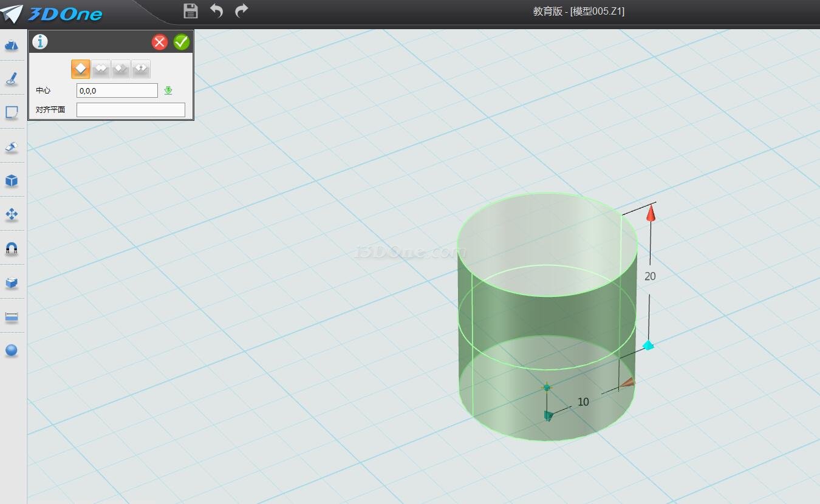Select the blue sphere material tool

[12, 350]
